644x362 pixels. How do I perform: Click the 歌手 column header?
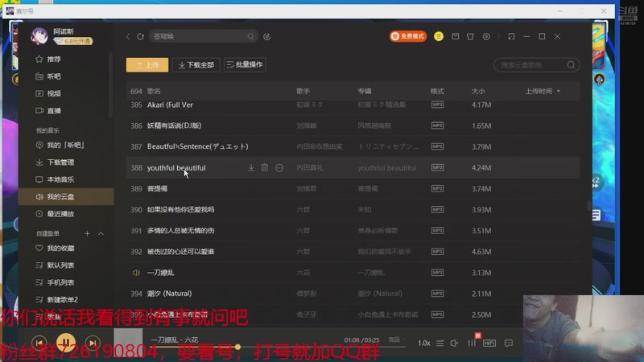(x=303, y=91)
